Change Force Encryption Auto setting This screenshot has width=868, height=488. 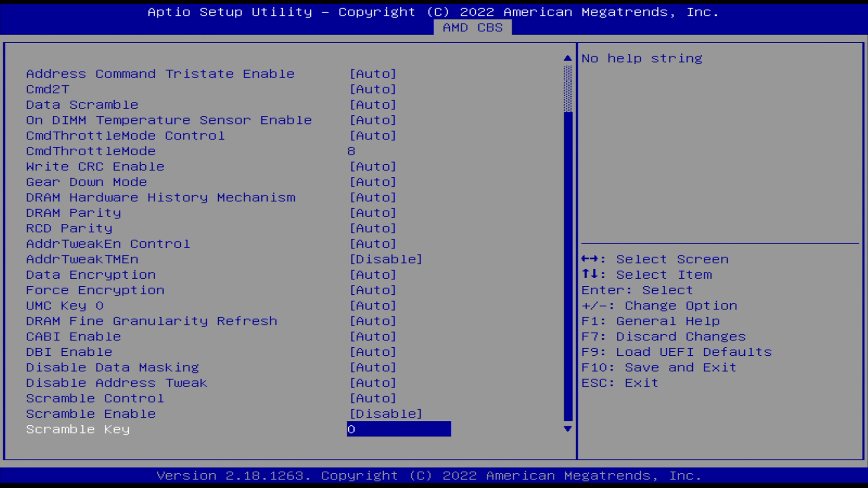pyautogui.click(x=373, y=290)
